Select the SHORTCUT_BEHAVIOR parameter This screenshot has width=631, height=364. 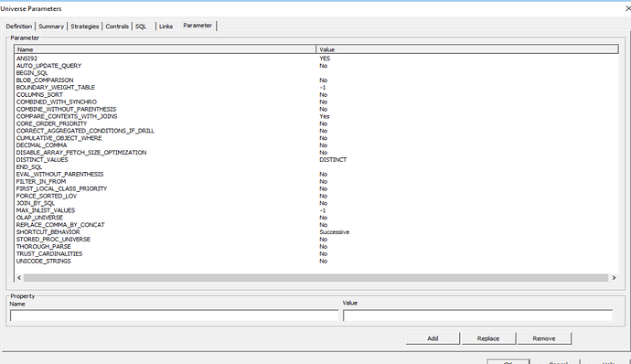pos(48,232)
